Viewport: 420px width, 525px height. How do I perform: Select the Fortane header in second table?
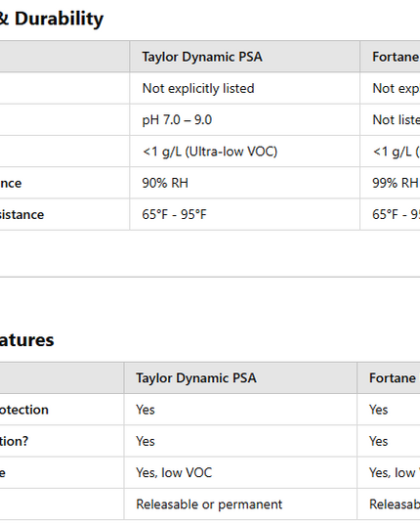(x=393, y=378)
